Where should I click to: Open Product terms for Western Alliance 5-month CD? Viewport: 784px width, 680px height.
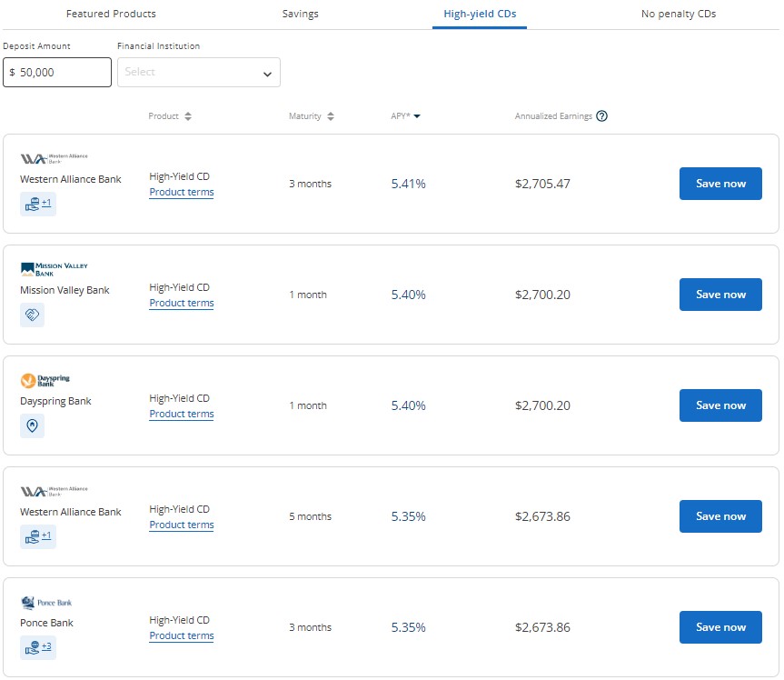182,525
